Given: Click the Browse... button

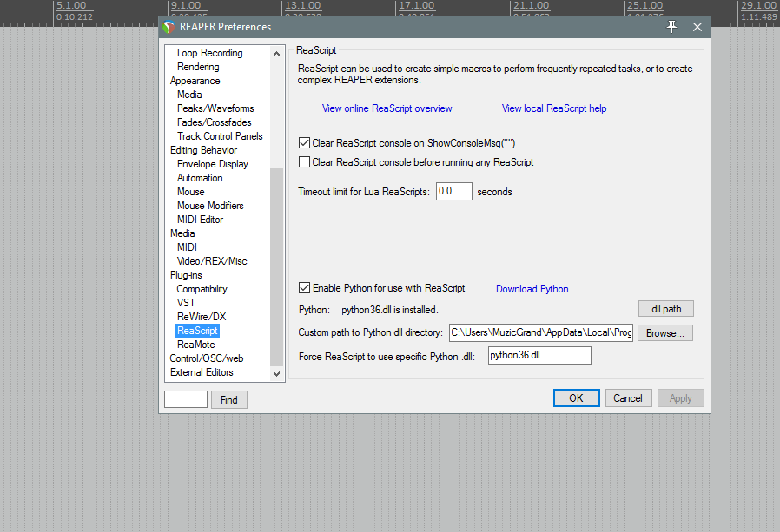Looking at the screenshot, I should point(665,333).
